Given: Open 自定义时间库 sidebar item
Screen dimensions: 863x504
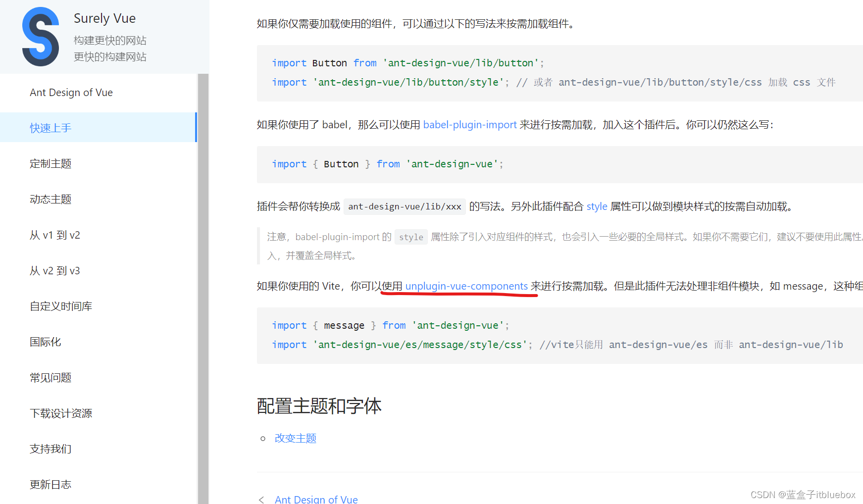Looking at the screenshot, I should (61, 306).
